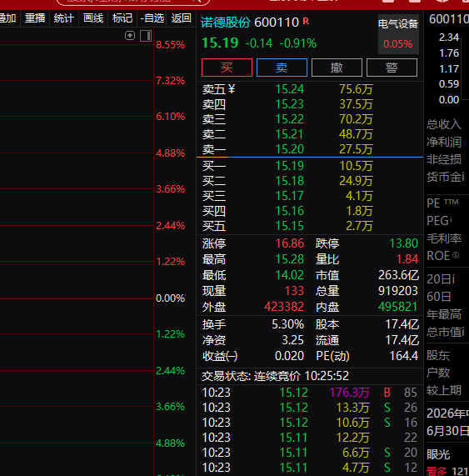Click the 市值 value 263.6亿
This screenshot has width=469, height=476.
(399, 275)
